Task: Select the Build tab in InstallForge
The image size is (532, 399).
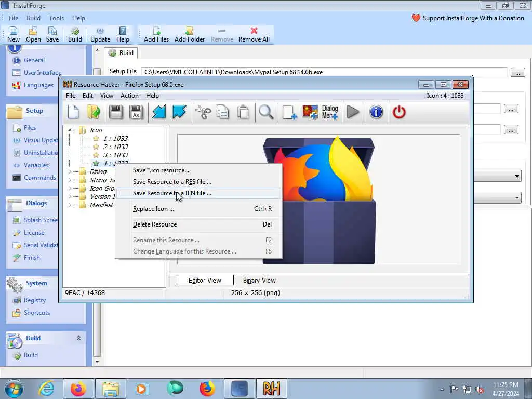Action: click(x=121, y=53)
